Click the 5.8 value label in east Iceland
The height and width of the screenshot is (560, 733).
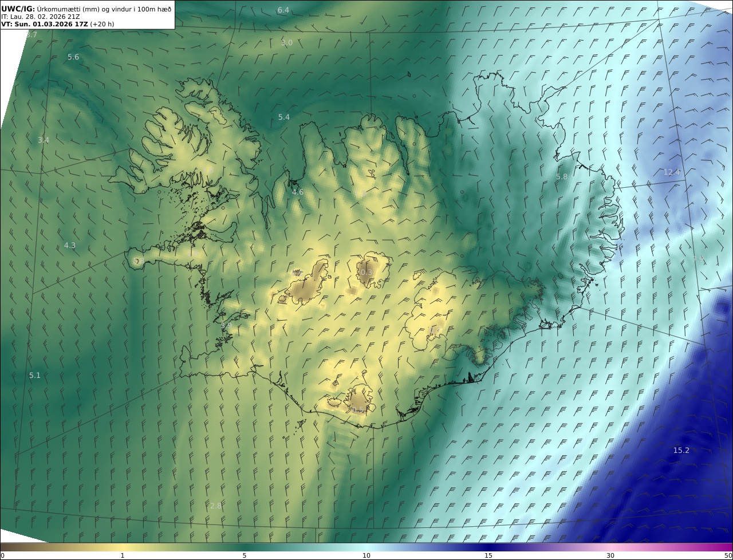[x=562, y=177]
